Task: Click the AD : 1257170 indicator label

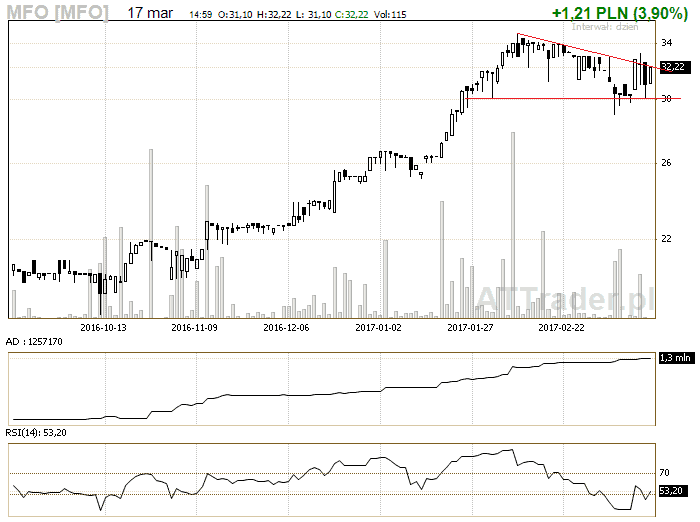Action: [x=36, y=341]
